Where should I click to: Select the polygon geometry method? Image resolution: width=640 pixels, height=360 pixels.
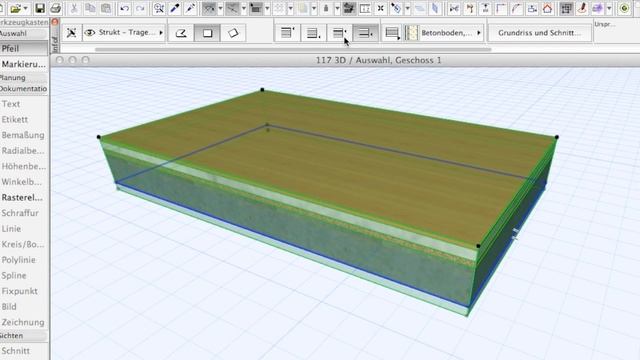point(181,33)
